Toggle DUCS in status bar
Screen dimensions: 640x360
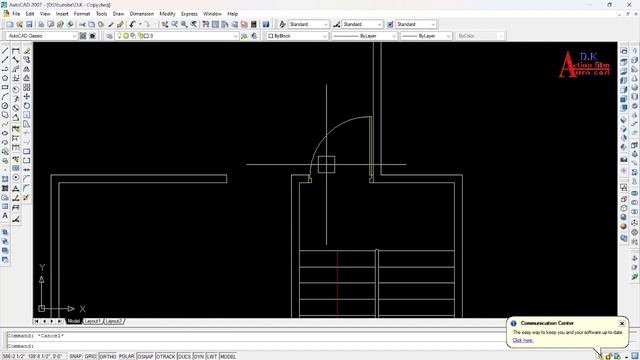pos(184,356)
